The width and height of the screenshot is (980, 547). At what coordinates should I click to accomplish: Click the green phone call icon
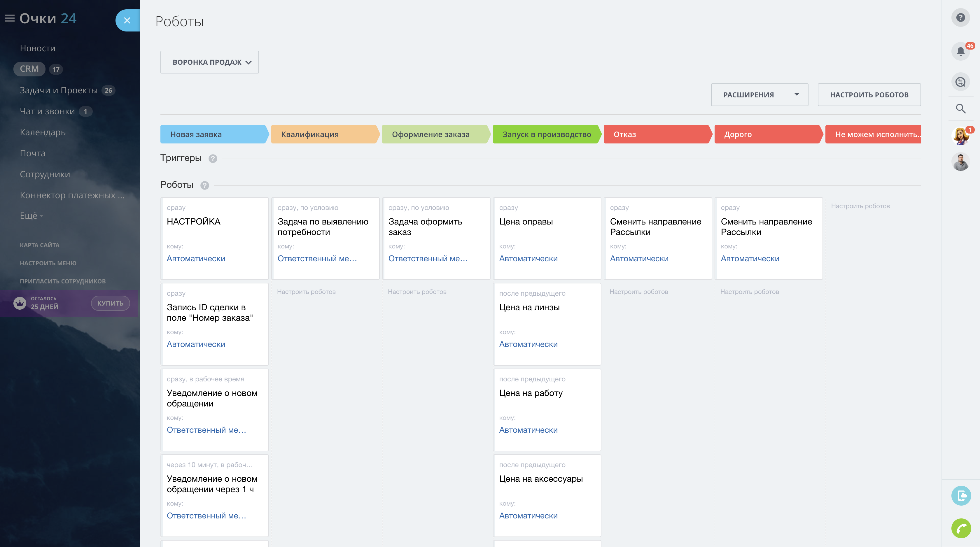[961, 528]
